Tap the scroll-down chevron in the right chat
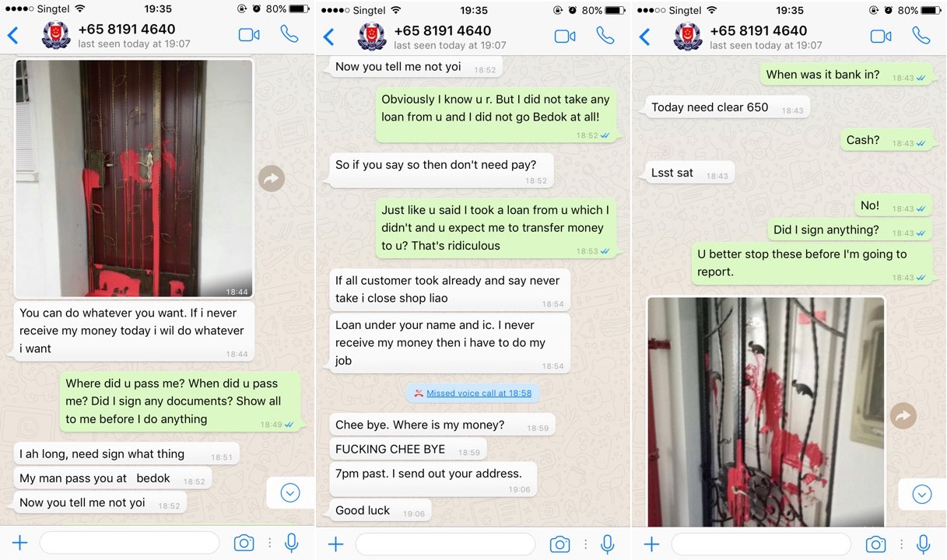Screen dimensions: 947x560 tap(922, 494)
